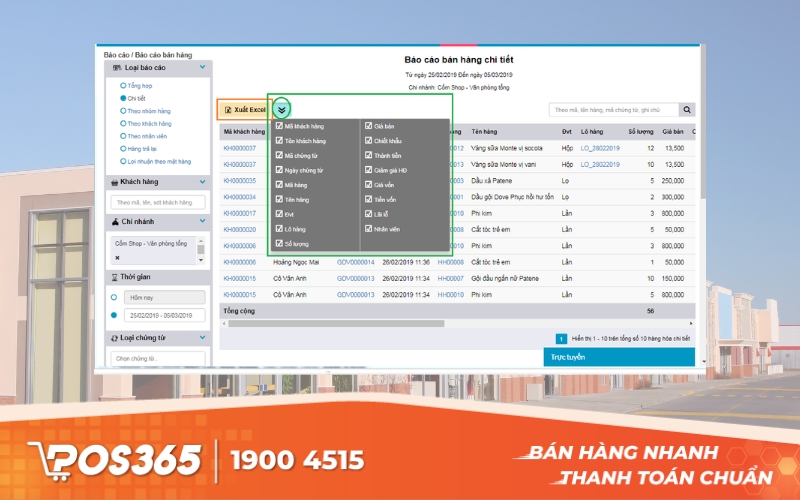This screenshot has height=500, width=800.
Task: Sort by the Số lượng column header
Action: [x=641, y=132]
